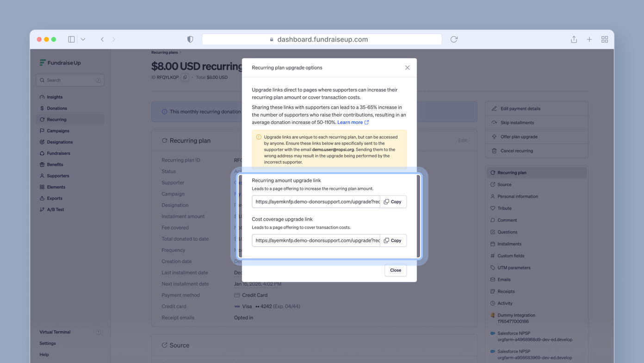Click the shield icon in the browser toolbar

(x=190, y=39)
